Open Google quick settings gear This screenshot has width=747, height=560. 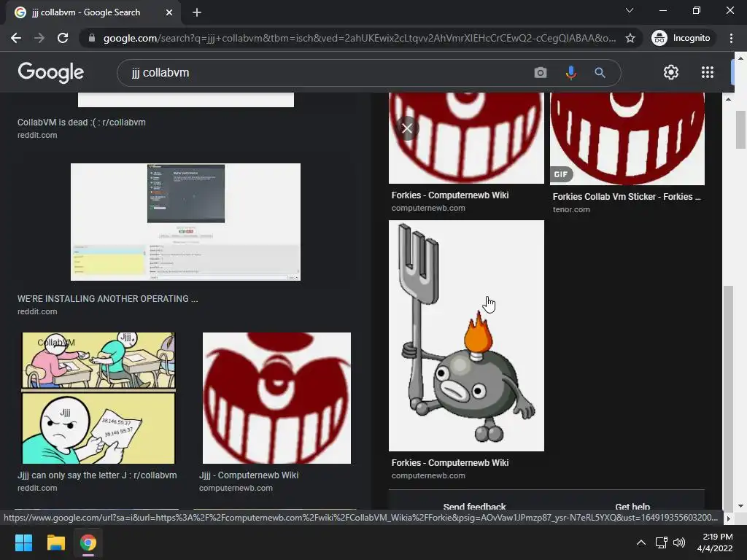tap(671, 72)
